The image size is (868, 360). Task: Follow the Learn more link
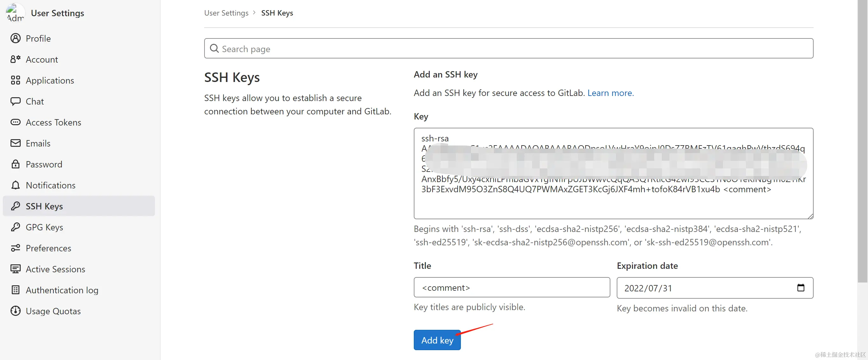pos(610,93)
